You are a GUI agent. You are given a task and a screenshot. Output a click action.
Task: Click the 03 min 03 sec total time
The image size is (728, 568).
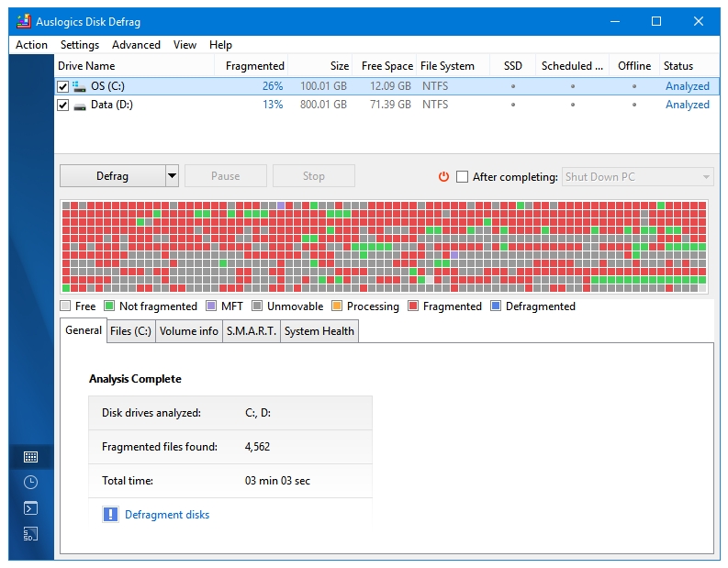pyautogui.click(x=277, y=481)
